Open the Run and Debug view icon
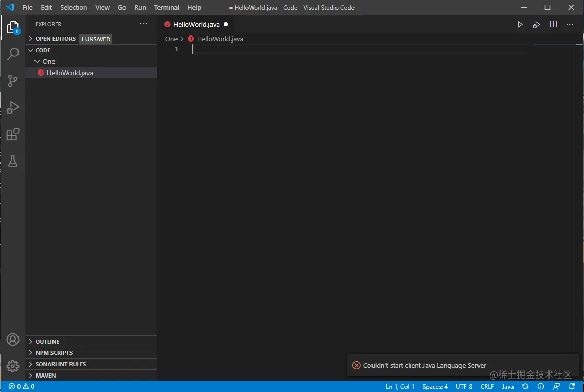584x392 pixels. pyautogui.click(x=13, y=108)
